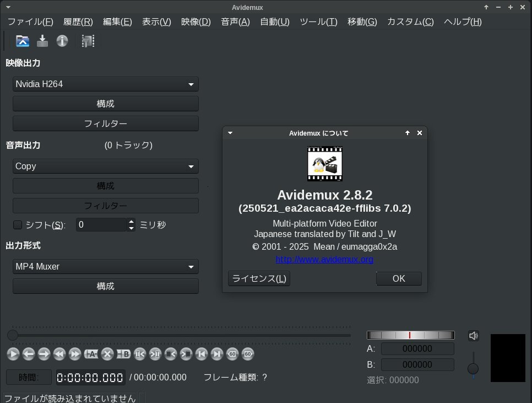Open the about dialog's title-bar menu arrow
Screen dimensions: 532x403
[x=230, y=133]
